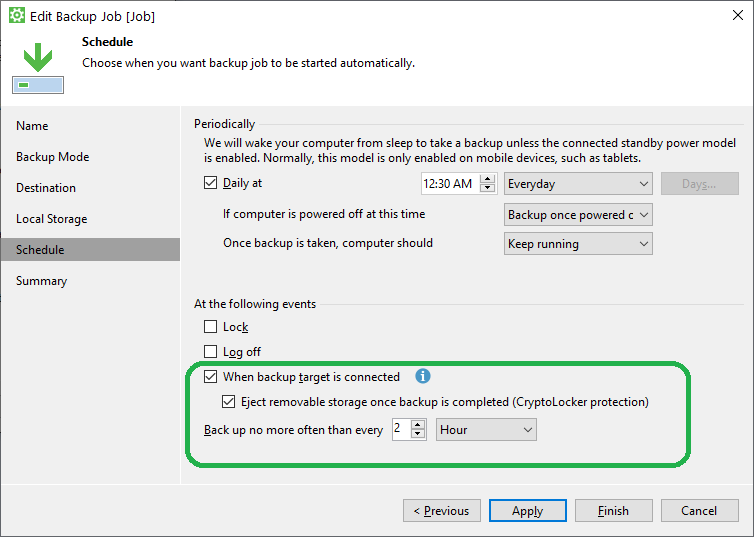Viewport: 754px width, 537px height.
Task: Open the Hour interval unit dropdown
Action: coord(487,430)
